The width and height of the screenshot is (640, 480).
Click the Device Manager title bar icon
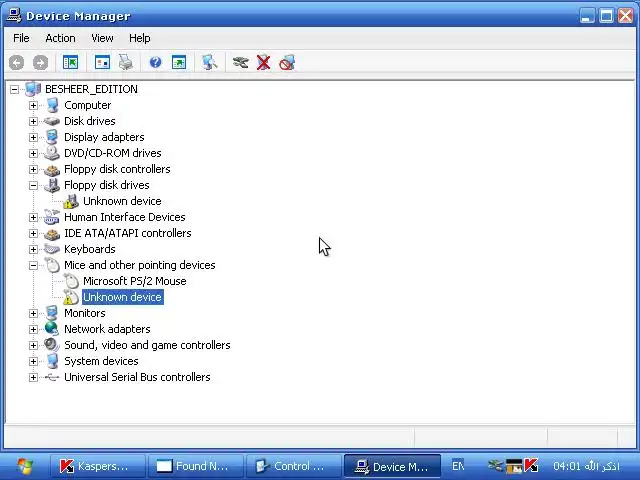14,16
